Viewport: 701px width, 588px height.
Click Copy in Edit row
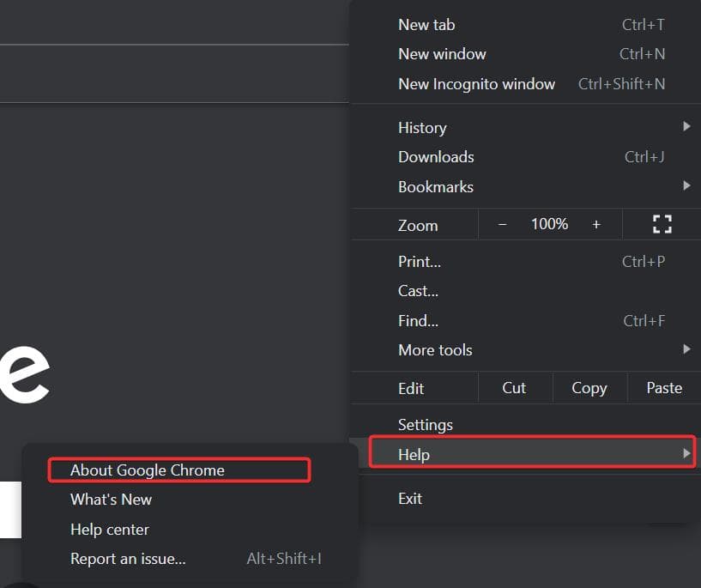click(589, 388)
